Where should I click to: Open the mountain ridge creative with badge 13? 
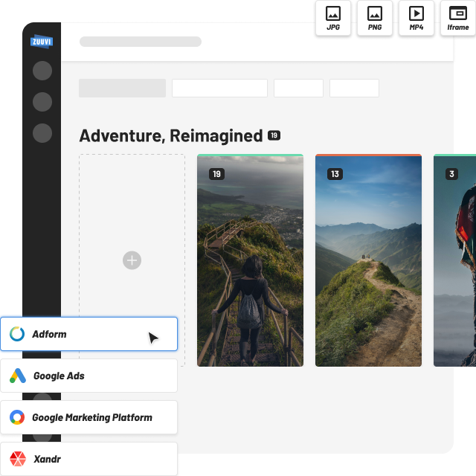[x=368, y=260]
